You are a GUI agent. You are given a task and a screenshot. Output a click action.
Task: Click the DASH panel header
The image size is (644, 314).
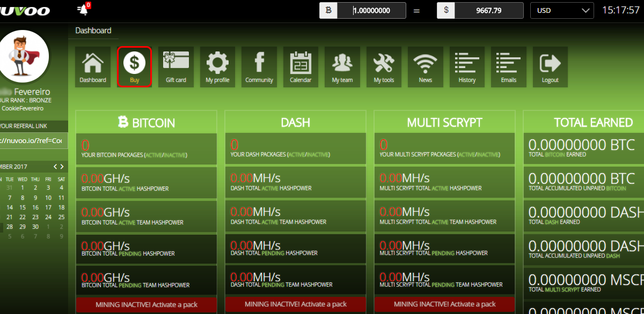(295, 122)
